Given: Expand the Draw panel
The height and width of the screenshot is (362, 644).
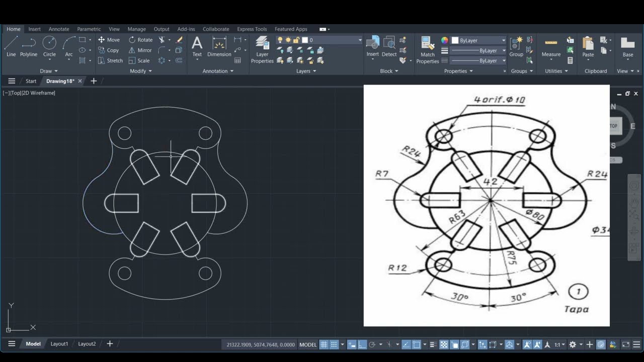Looking at the screenshot, I should coord(49,71).
